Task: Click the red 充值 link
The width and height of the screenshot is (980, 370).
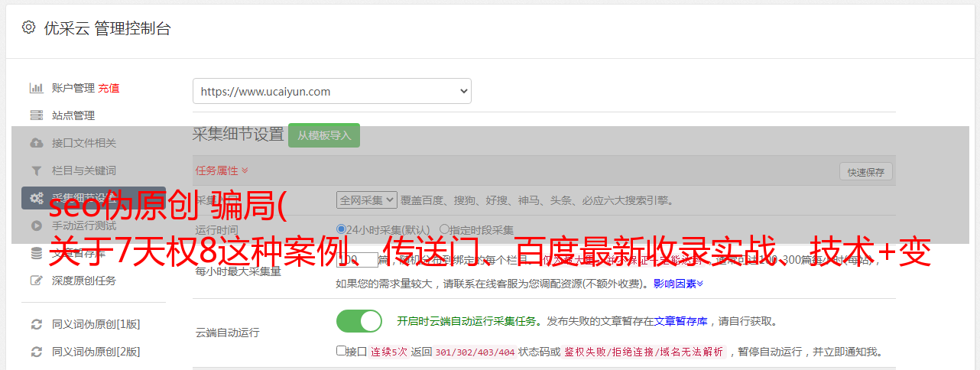Action: 109,88
